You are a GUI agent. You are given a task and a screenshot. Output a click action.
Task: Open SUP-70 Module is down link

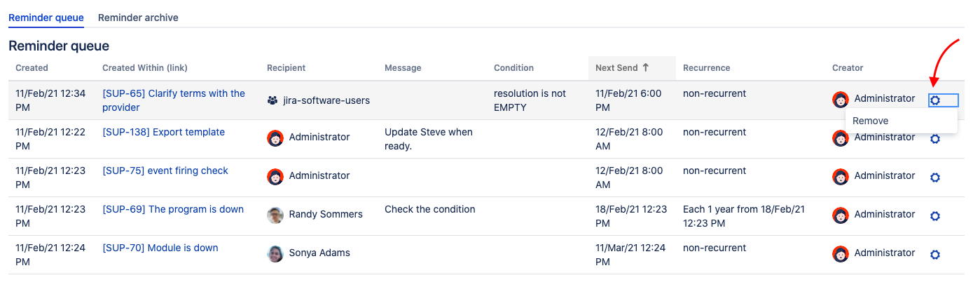(x=160, y=248)
